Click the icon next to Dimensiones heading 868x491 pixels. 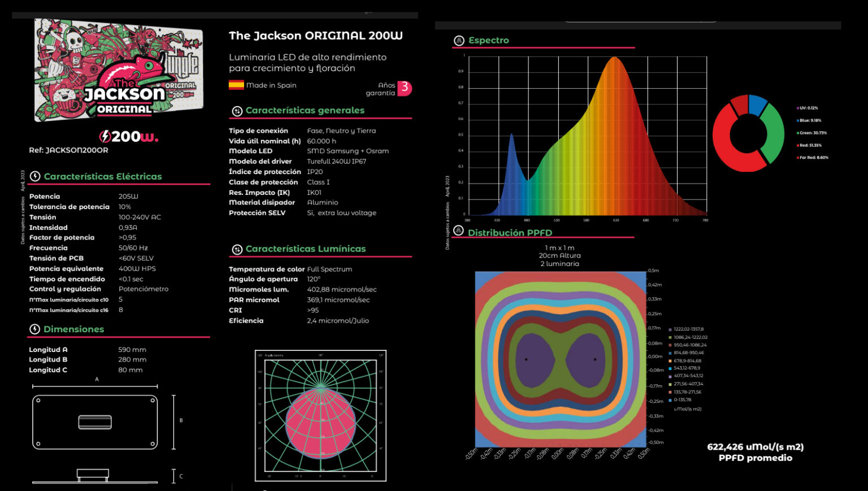coord(34,329)
